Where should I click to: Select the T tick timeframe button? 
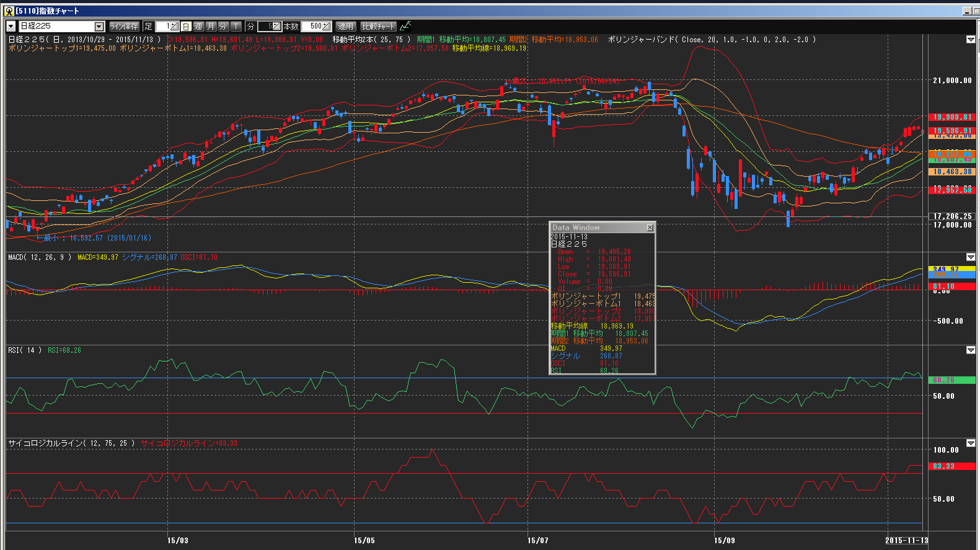236,26
